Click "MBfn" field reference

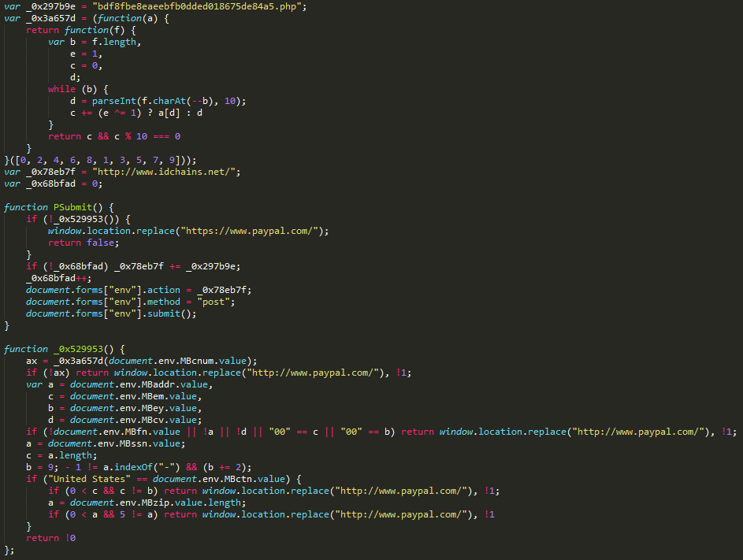pyautogui.click(x=136, y=432)
